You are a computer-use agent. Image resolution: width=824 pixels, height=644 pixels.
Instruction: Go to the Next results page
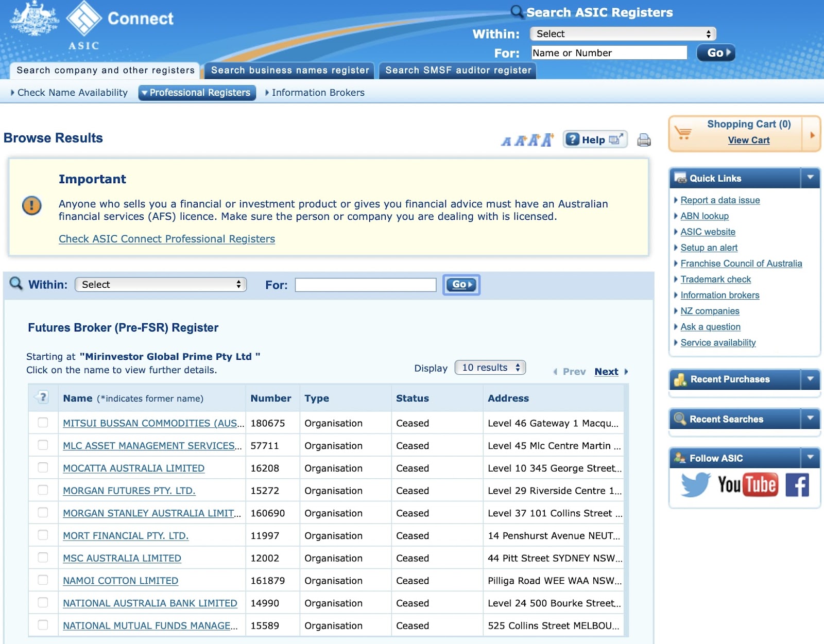tap(606, 372)
